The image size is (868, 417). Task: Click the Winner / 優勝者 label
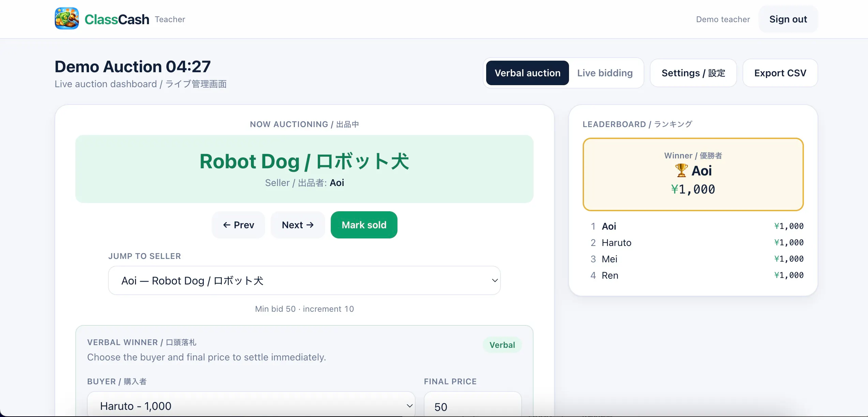pyautogui.click(x=693, y=156)
